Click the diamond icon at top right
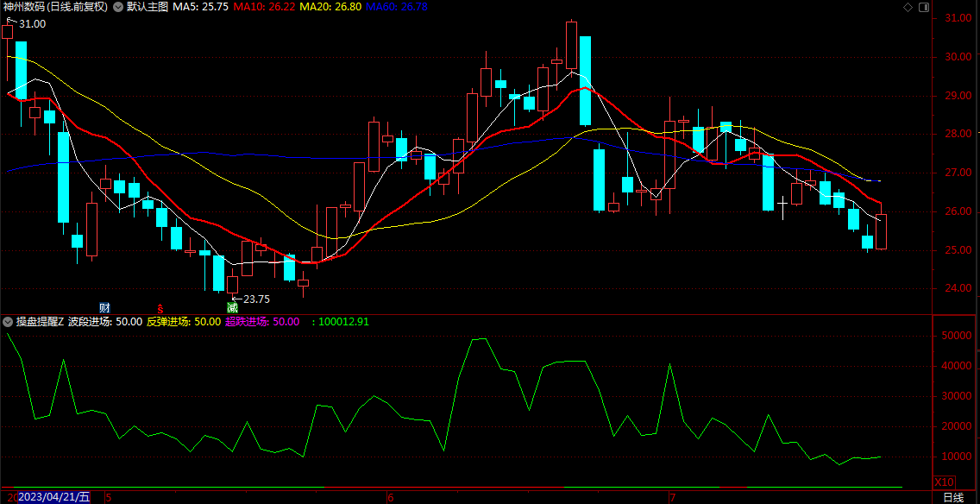The image size is (980, 504). point(908,8)
